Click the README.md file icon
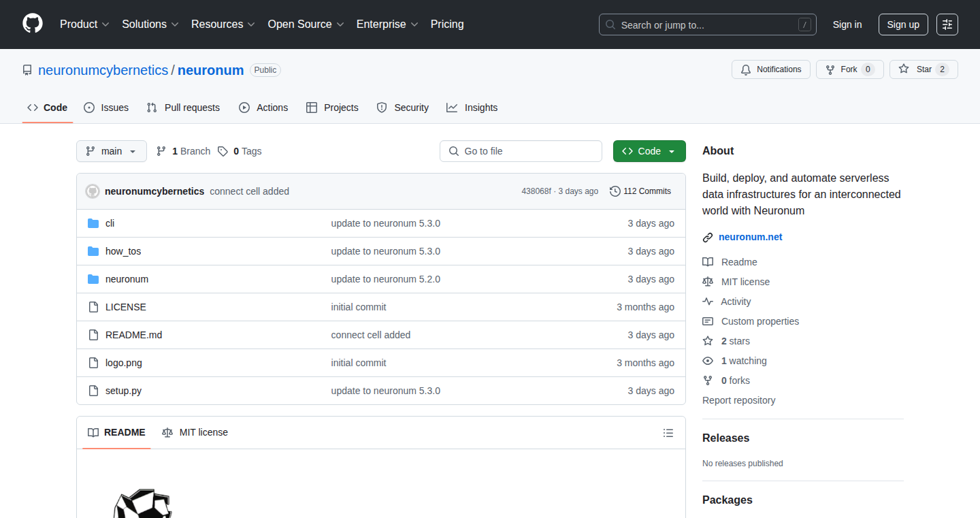The width and height of the screenshot is (980, 518). coord(93,335)
